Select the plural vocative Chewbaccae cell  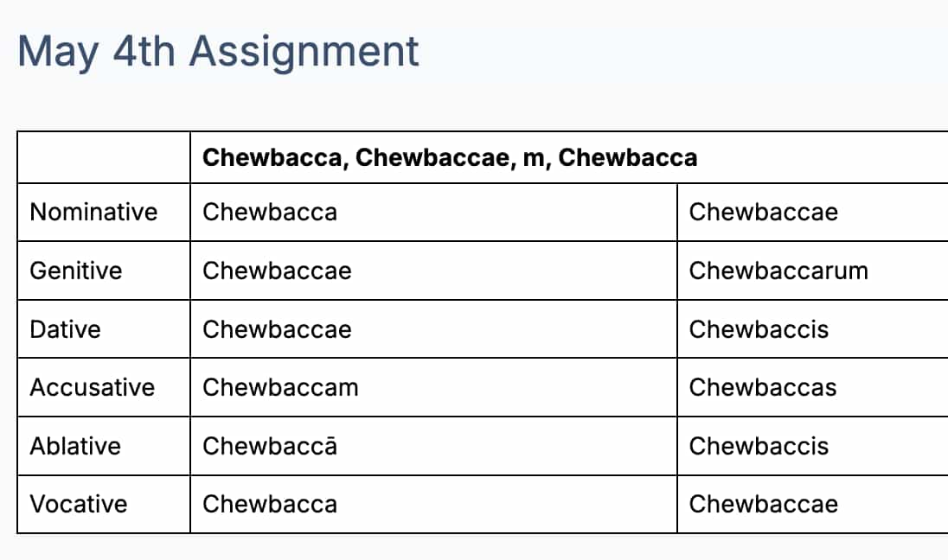812,504
